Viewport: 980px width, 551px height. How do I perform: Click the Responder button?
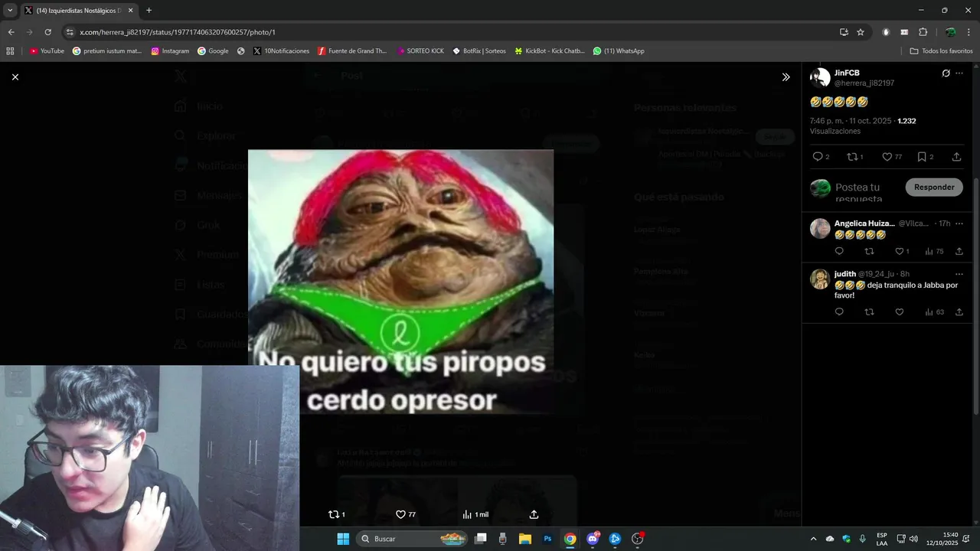934,187
